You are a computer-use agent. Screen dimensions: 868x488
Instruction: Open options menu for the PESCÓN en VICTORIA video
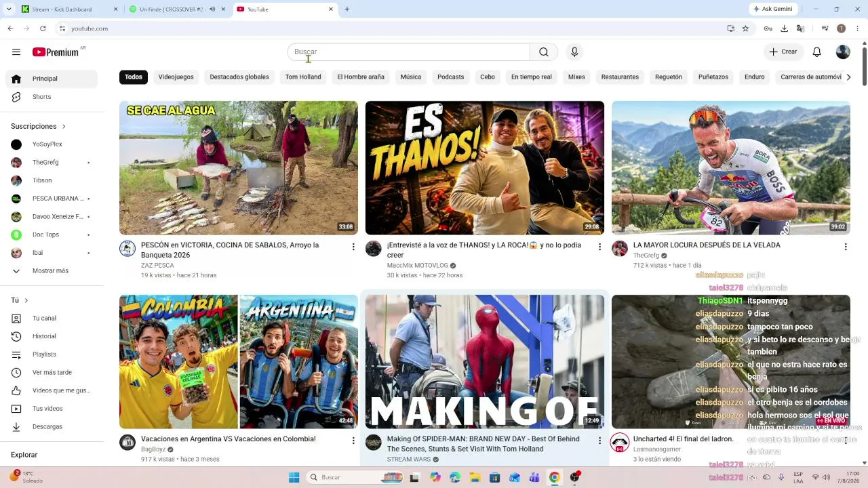353,247
